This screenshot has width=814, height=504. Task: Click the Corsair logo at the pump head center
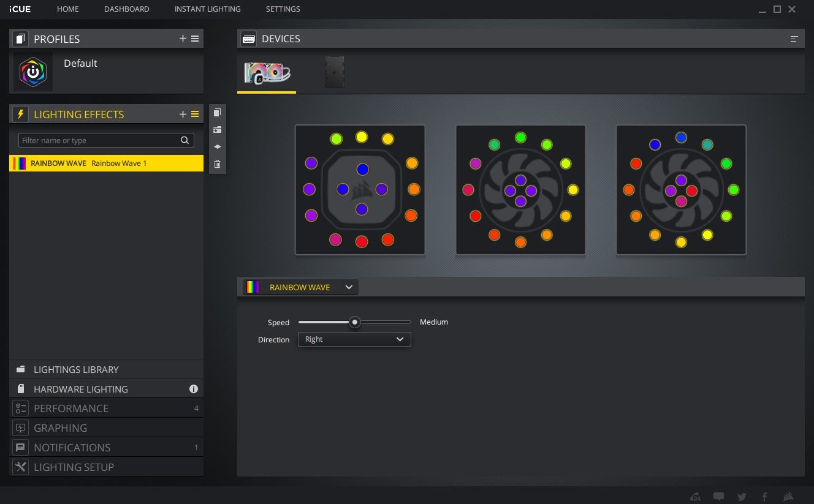point(362,190)
